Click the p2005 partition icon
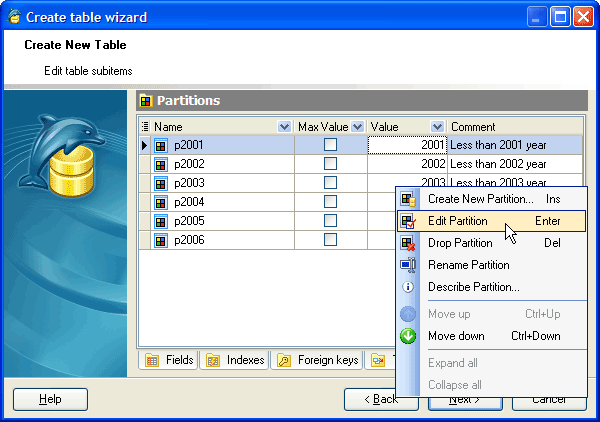 point(161,222)
